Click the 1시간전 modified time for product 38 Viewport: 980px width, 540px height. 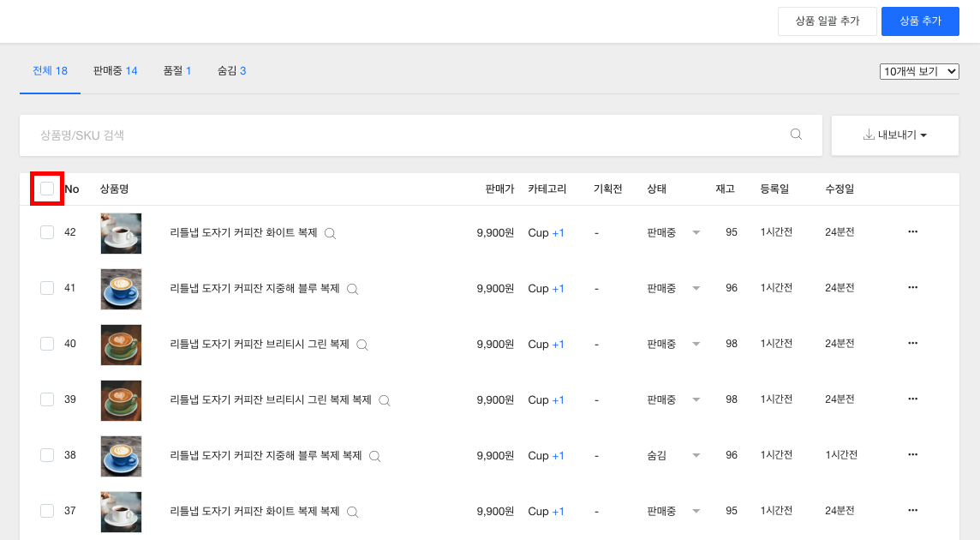point(841,455)
